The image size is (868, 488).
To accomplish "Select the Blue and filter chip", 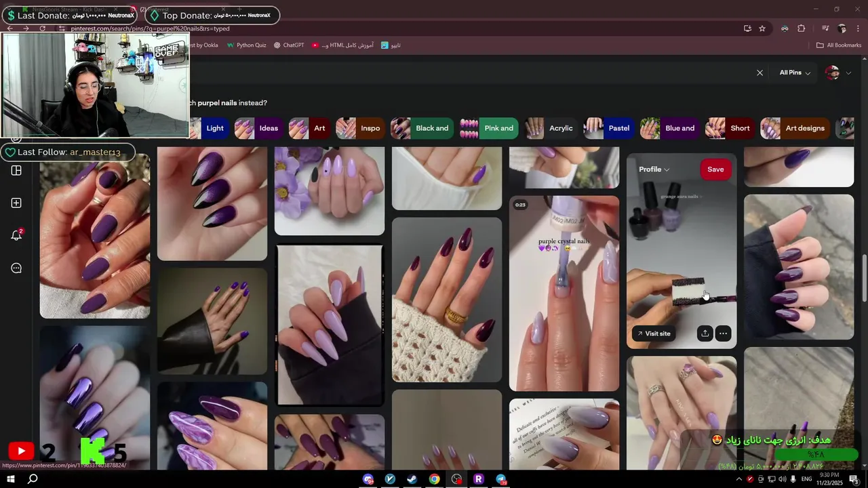I will 670,128.
